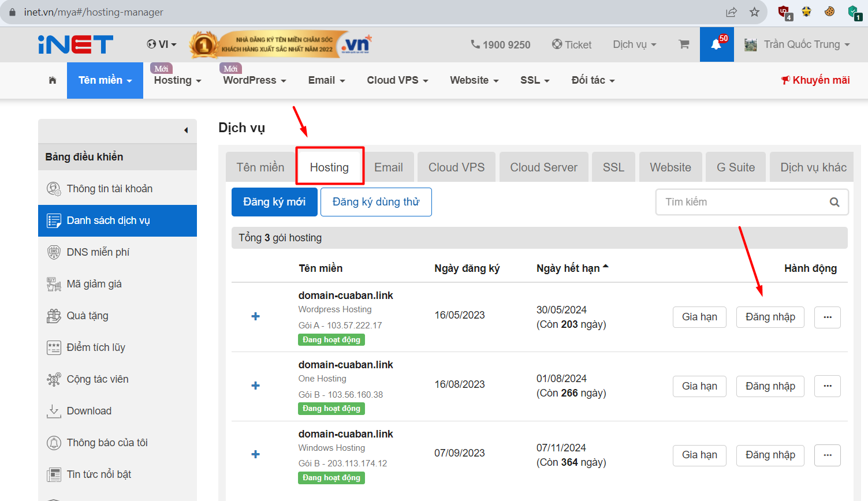
Task: Open more actions for Windows Hosting
Action: click(828, 455)
